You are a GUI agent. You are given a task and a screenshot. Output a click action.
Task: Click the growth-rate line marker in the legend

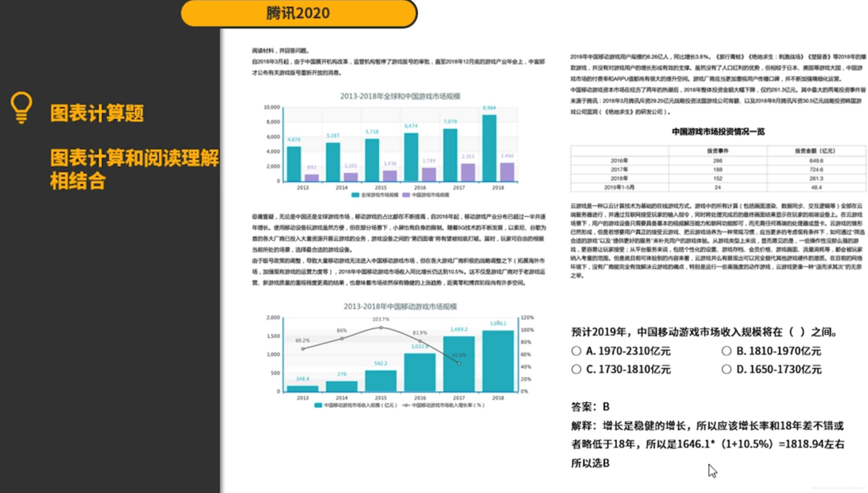(x=406, y=405)
